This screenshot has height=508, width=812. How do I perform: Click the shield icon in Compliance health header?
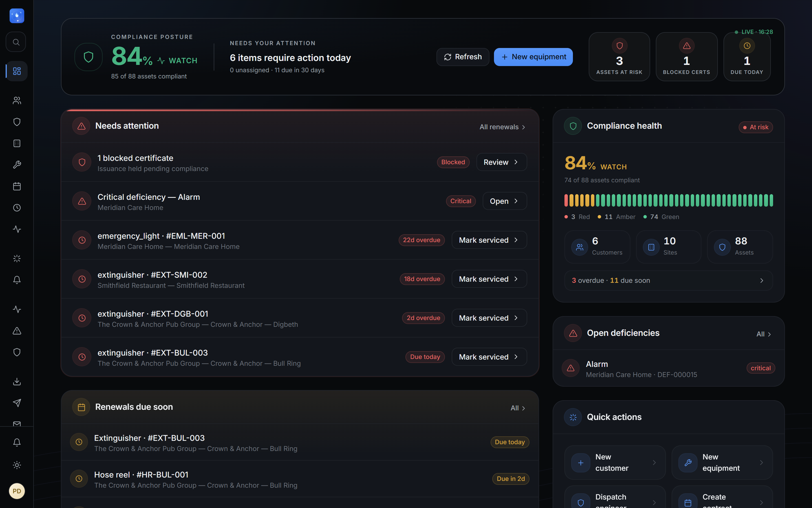click(x=573, y=126)
